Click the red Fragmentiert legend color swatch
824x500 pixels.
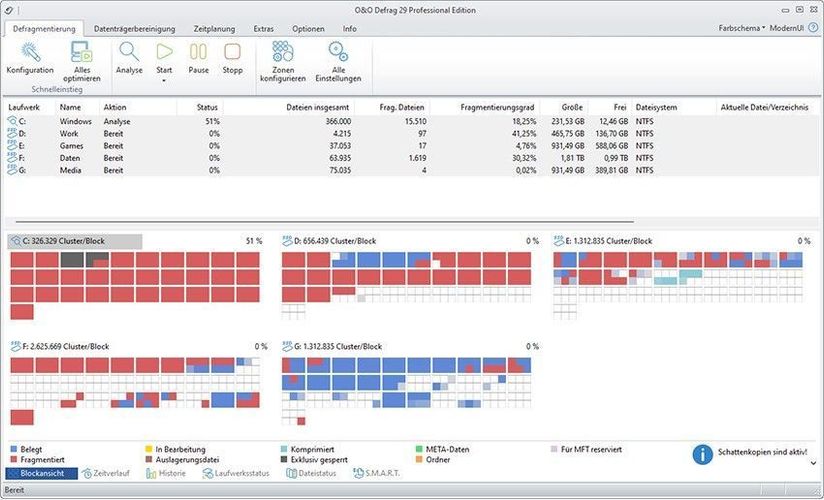pyautogui.click(x=11, y=459)
